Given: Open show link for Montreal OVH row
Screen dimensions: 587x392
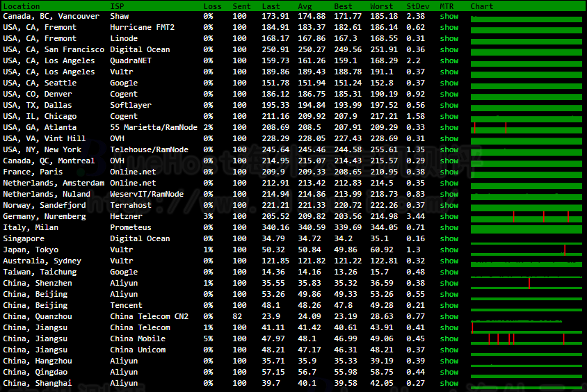Looking at the screenshot, I should (449, 161).
